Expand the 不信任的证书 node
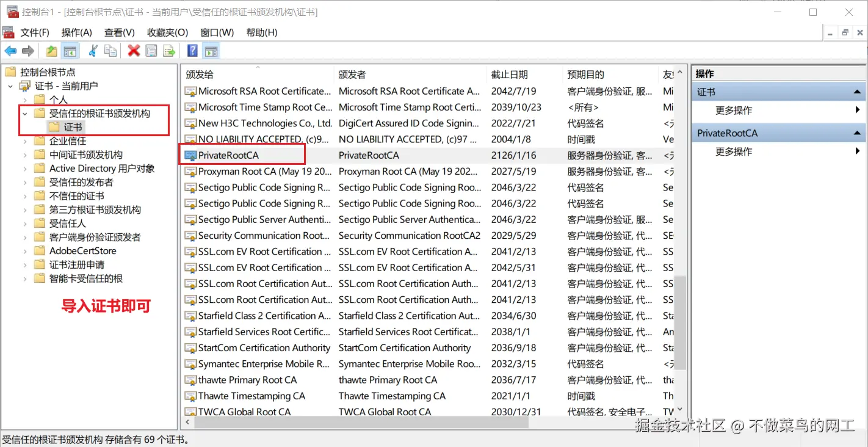Image resolution: width=868 pixels, height=447 pixels. tap(25, 196)
